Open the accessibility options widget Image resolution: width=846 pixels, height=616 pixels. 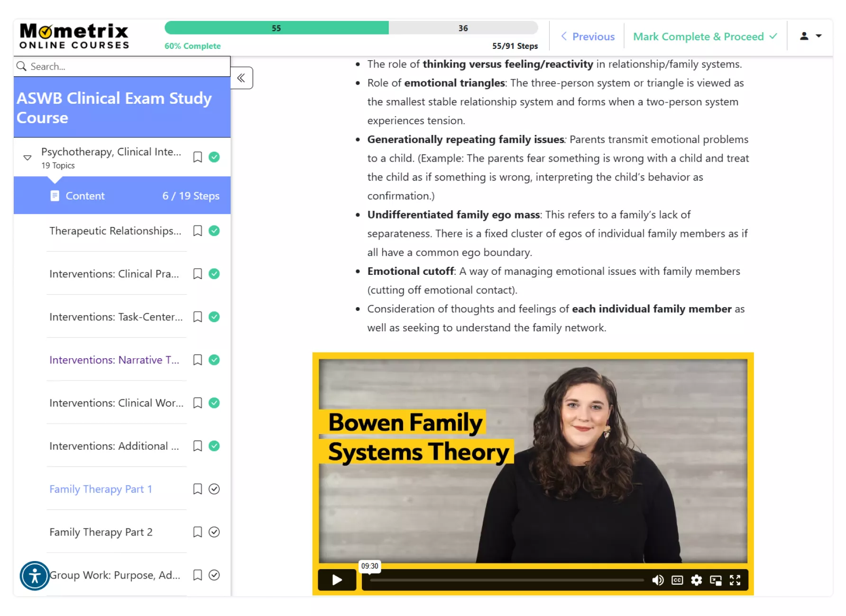click(35, 576)
